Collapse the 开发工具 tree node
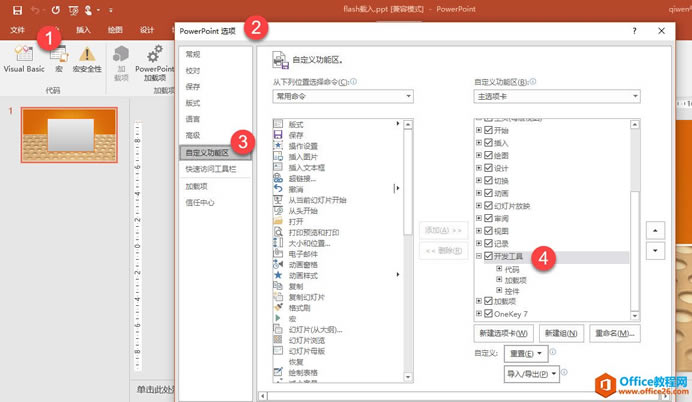The height and width of the screenshot is (402, 692). click(x=479, y=256)
